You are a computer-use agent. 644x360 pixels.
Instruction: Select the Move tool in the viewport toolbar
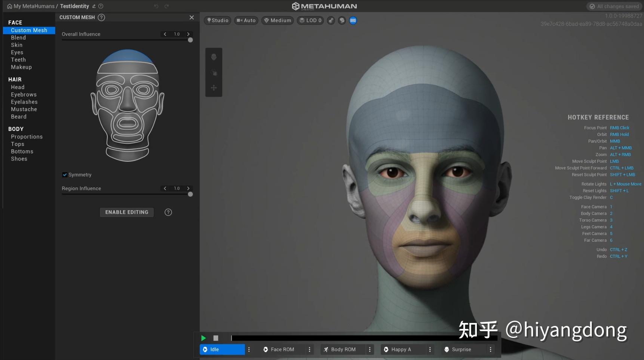click(214, 88)
